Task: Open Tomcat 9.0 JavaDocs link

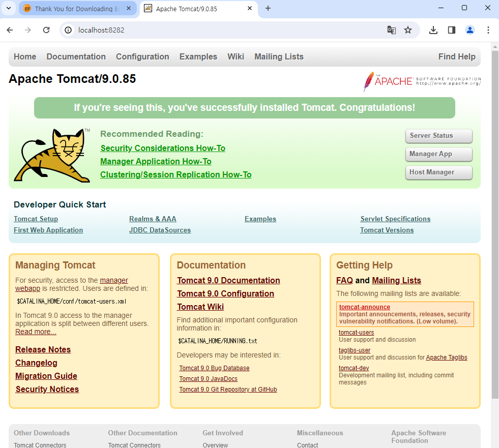Action: [208, 379]
